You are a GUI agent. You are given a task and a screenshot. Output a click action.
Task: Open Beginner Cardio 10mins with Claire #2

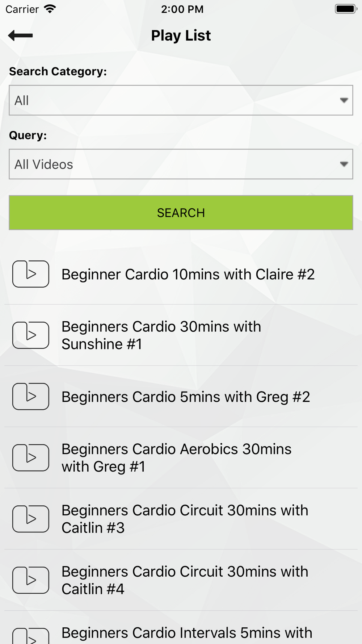pyautogui.click(x=188, y=274)
